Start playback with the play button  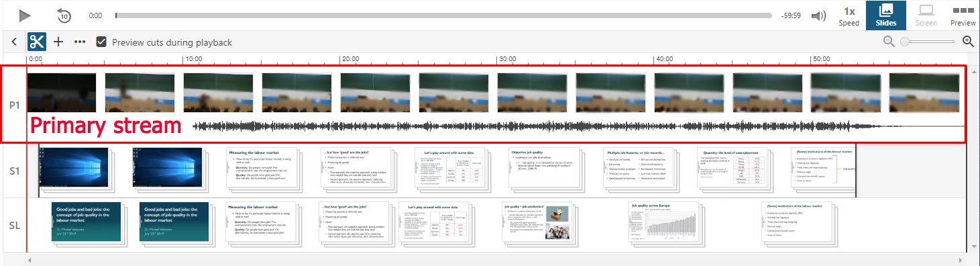(24, 15)
